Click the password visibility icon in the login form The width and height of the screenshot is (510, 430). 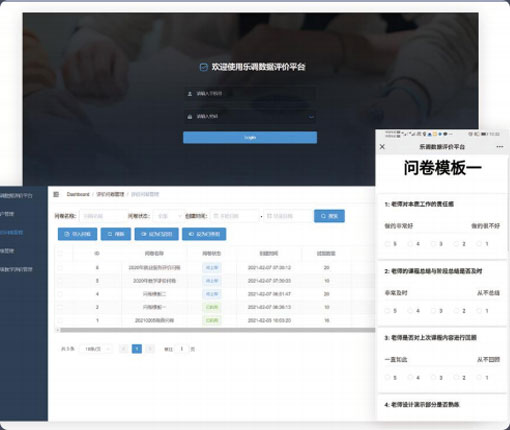(x=311, y=117)
